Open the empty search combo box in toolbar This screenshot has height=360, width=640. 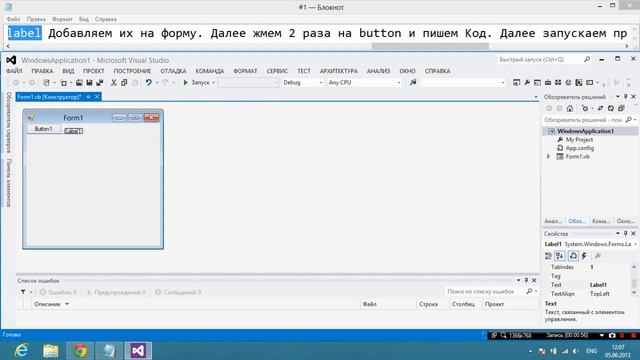462,82
